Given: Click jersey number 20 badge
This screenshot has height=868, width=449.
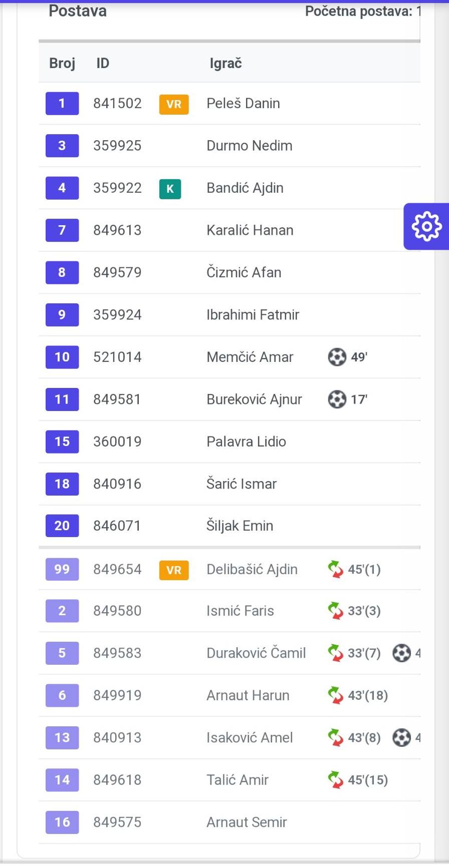Looking at the screenshot, I should coord(62,526).
